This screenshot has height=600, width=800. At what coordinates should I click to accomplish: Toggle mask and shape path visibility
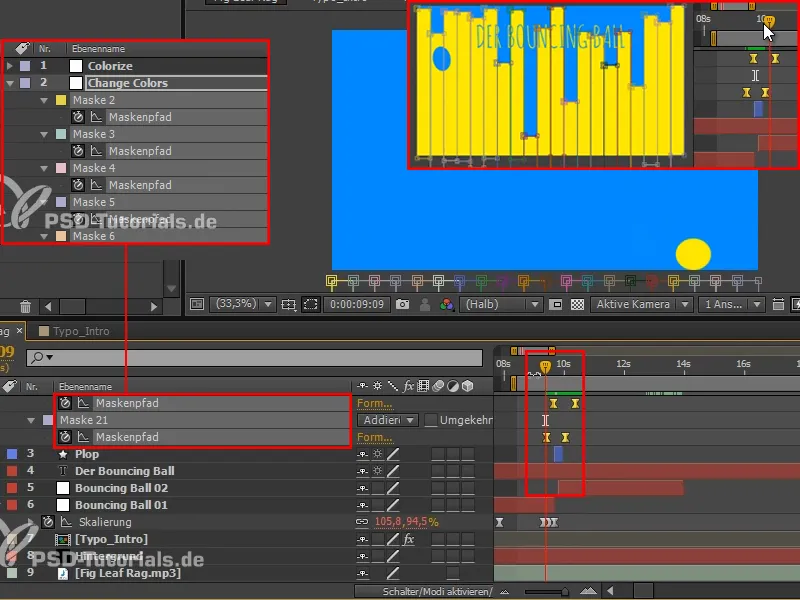(x=310, y=305)
